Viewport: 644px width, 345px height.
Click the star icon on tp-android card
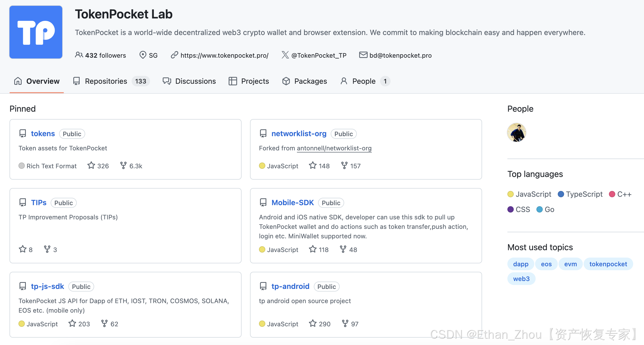[313, 324]
